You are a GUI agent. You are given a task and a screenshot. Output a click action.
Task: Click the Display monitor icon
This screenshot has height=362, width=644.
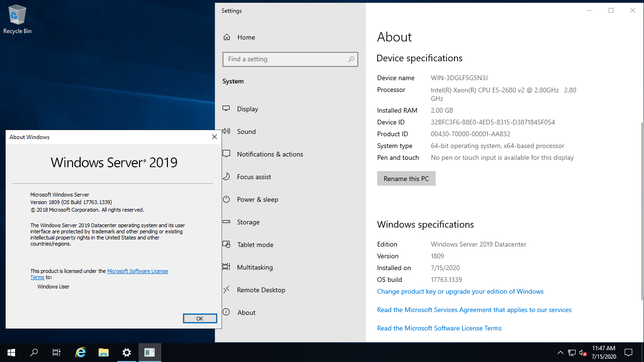tap(226, 109)
